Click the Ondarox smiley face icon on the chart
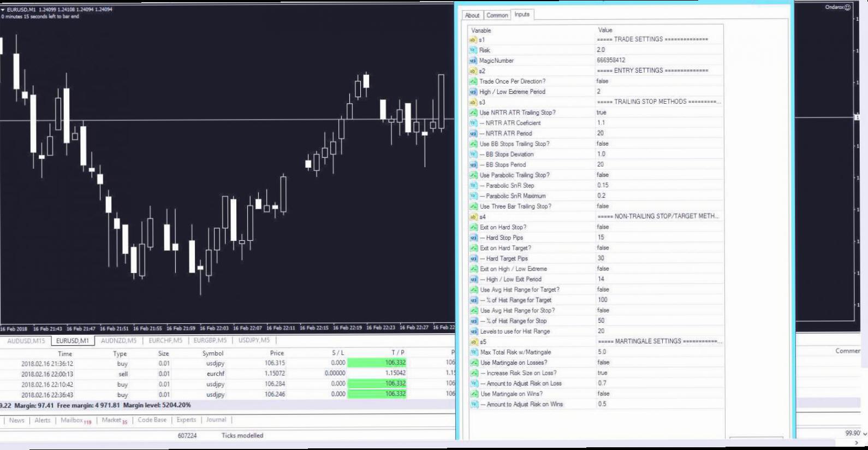Screen dimensions: 868x450 pos(847,7)
